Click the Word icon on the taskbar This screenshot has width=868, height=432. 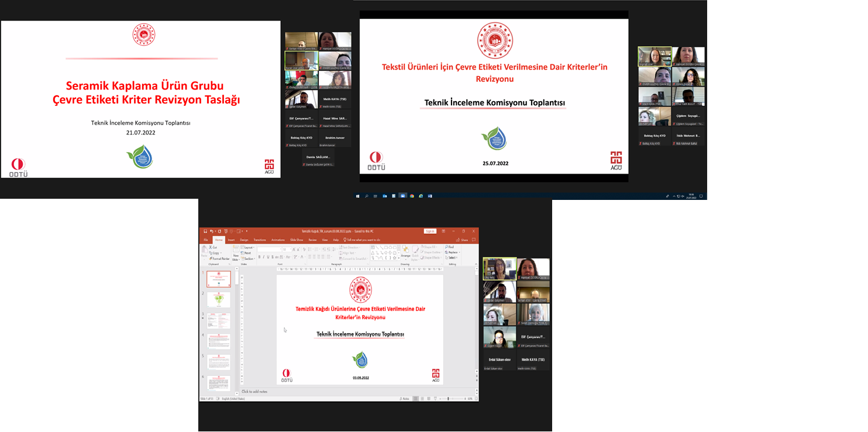tap(430, 196)
